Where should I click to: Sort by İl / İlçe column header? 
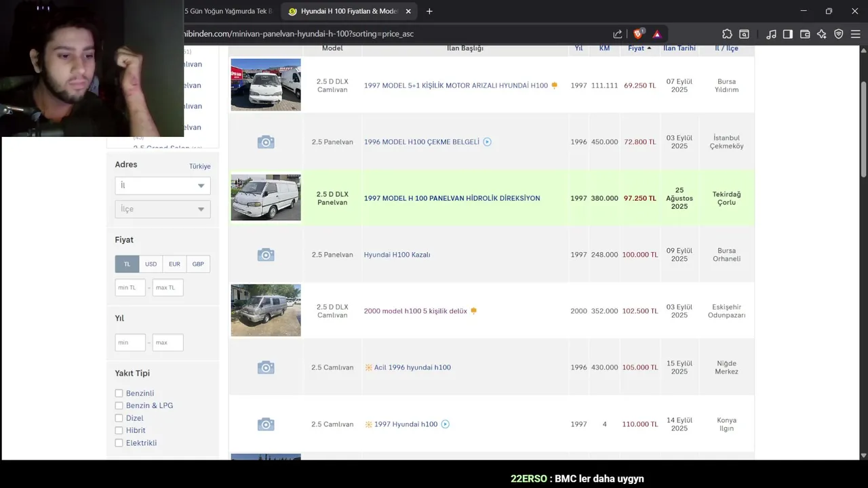[x=726, y=49]
